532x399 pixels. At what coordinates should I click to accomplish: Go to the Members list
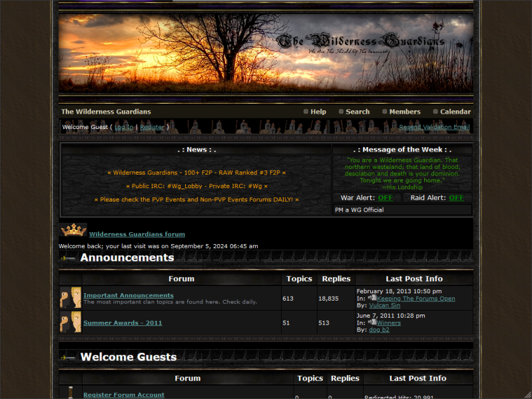[404, 112]
